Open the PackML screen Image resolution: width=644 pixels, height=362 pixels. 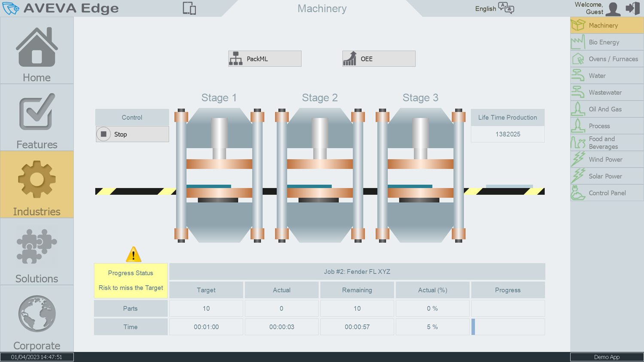pyautogui.click(x=265, y=59)
